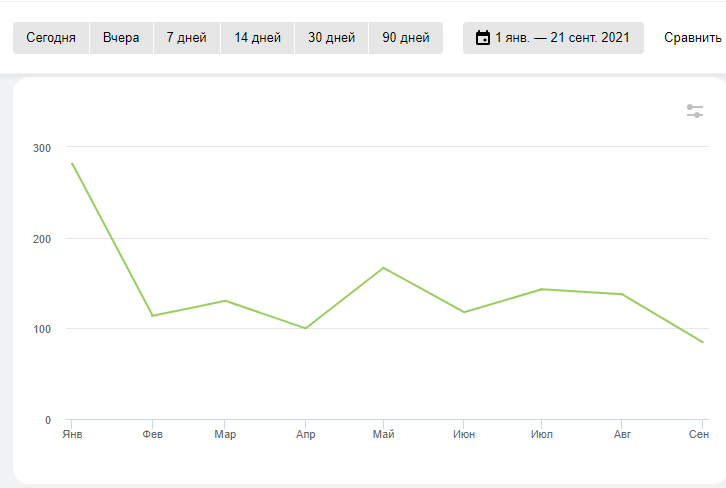726x488 pixels.
Task: Switch the period to 30 дней
Action: click(x=332, y=38)
